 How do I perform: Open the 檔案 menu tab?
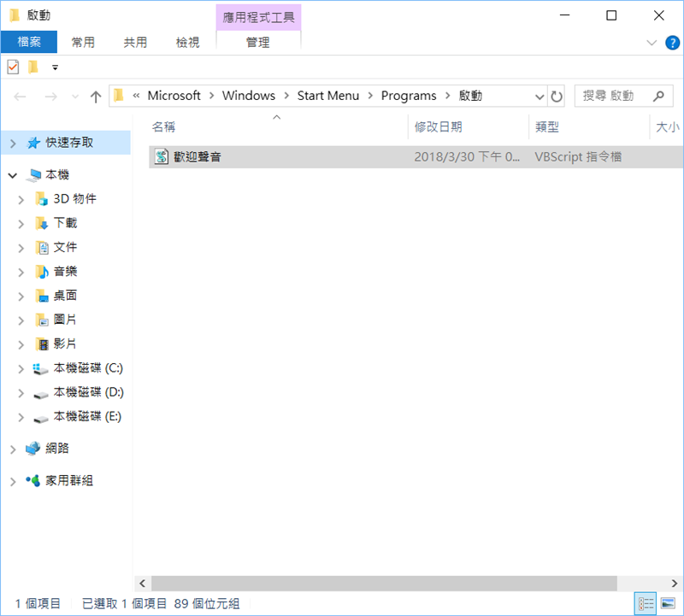tap(29, 42)
